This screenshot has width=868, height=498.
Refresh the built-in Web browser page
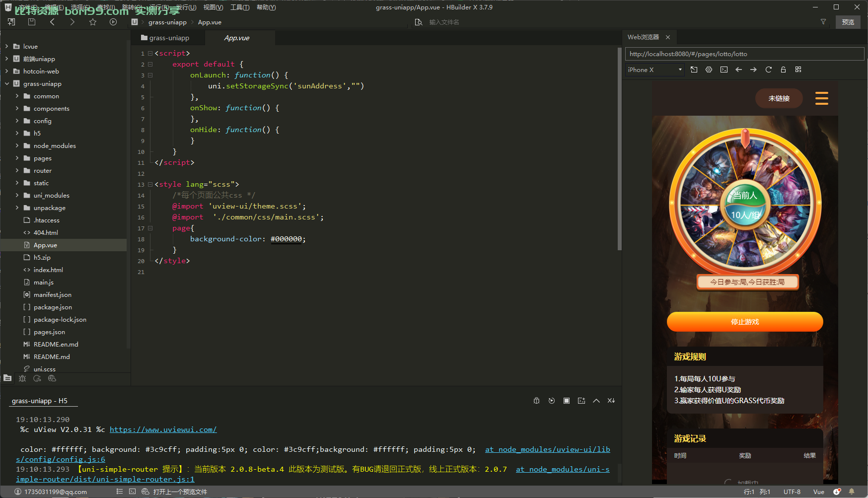tap(769, 70)
